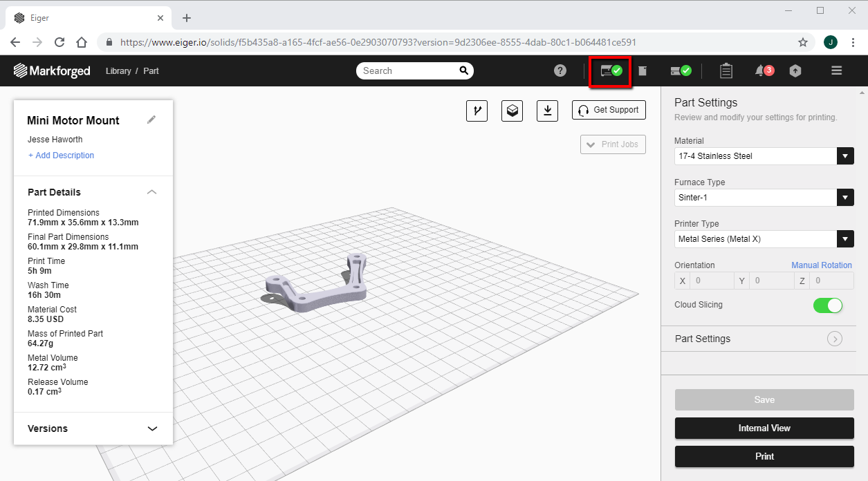
Task: Click the Get Support button
Action: [x=609, y=110]
